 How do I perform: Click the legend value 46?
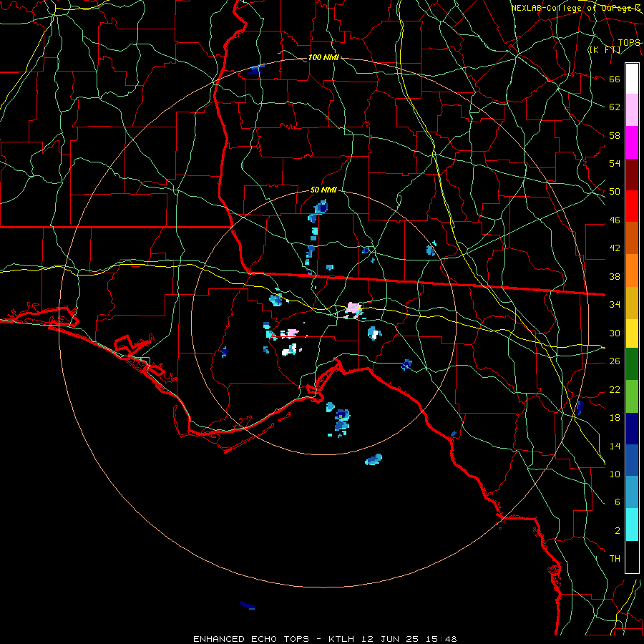click(x=615, y=220)
